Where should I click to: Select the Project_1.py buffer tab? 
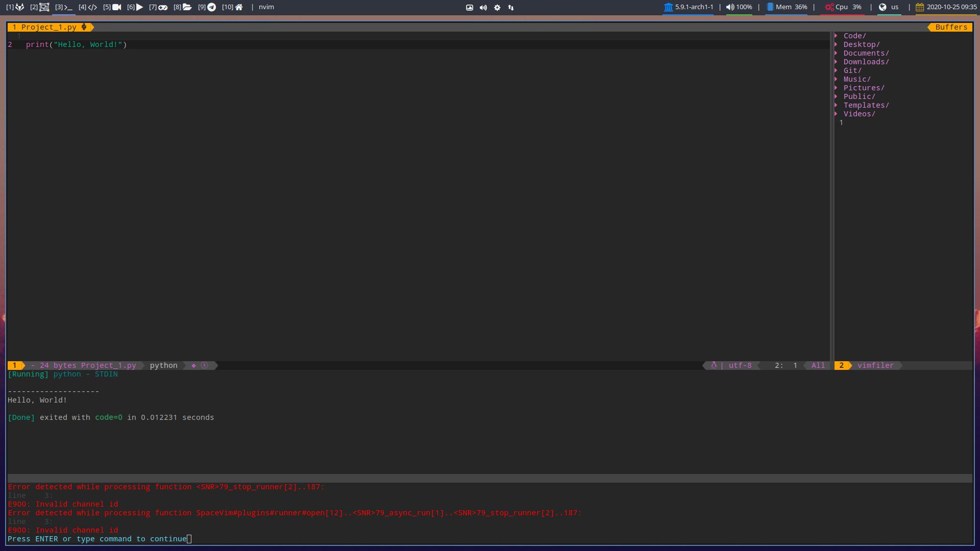coord(50,27)
